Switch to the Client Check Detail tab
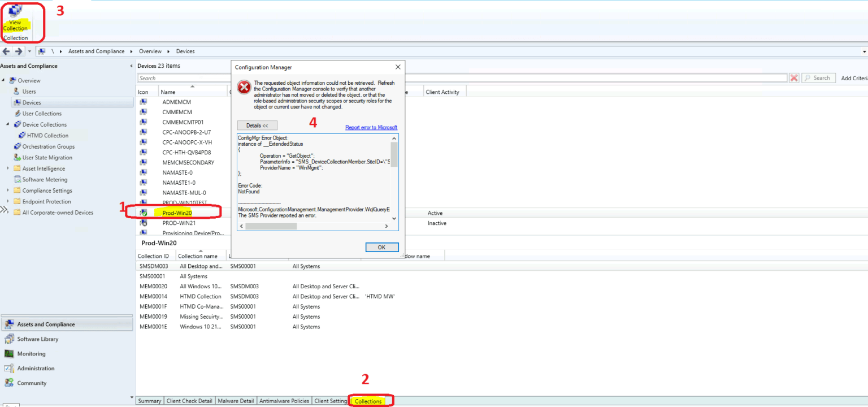Image resolution: width=868 pixels, height=407 pixels. [x=189, y=401]
